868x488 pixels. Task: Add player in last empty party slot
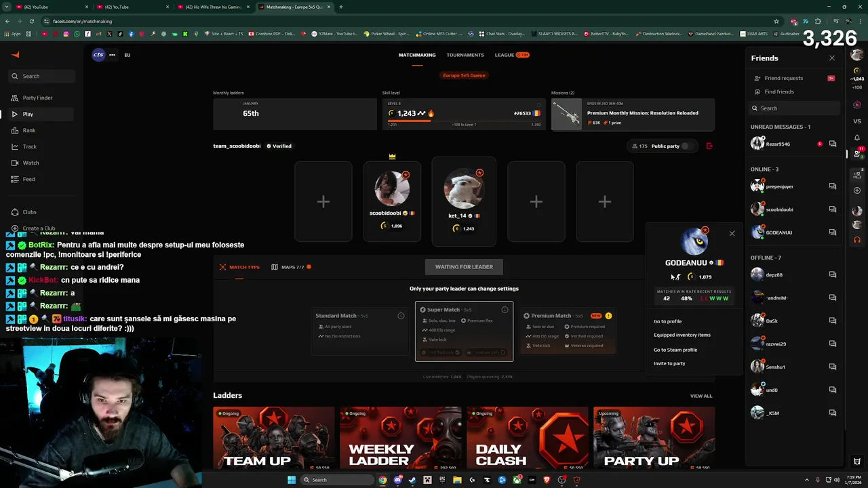605,201
